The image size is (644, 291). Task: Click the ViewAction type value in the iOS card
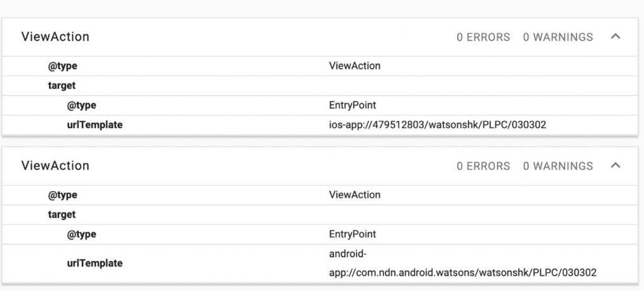coord(355,65)
